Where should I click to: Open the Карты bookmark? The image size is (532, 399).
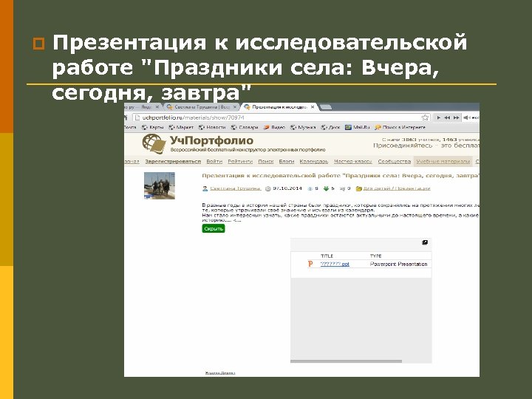pos(152,127)
